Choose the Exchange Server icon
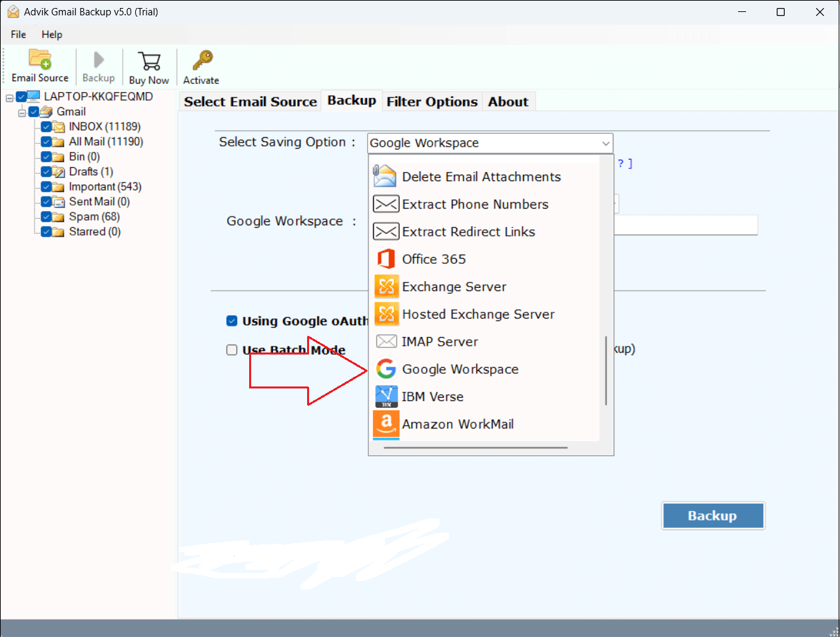The height and width of the screenshot is (637, 840). 386,287
